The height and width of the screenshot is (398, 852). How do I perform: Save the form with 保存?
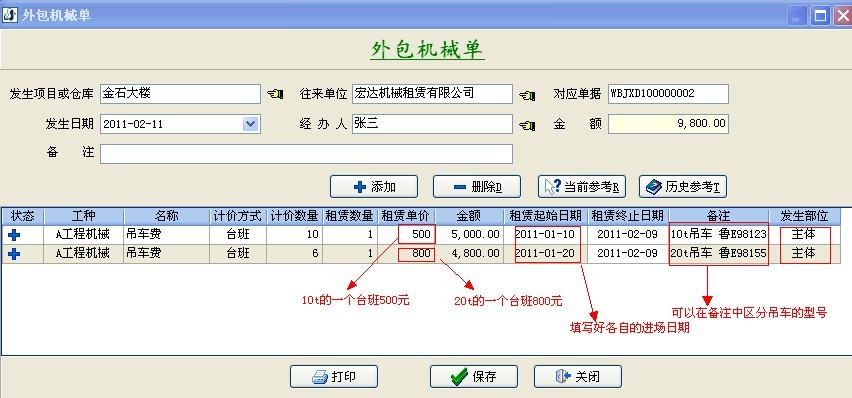(474, 376)
